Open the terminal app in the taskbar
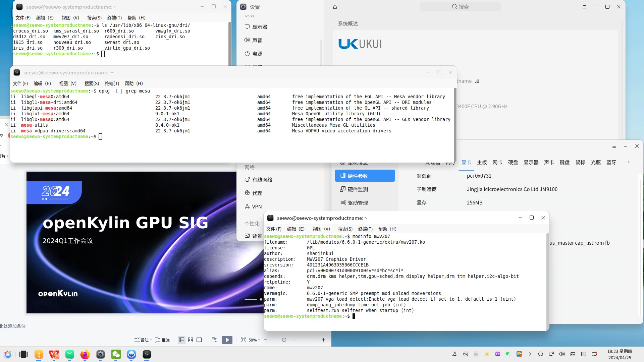 147,354
